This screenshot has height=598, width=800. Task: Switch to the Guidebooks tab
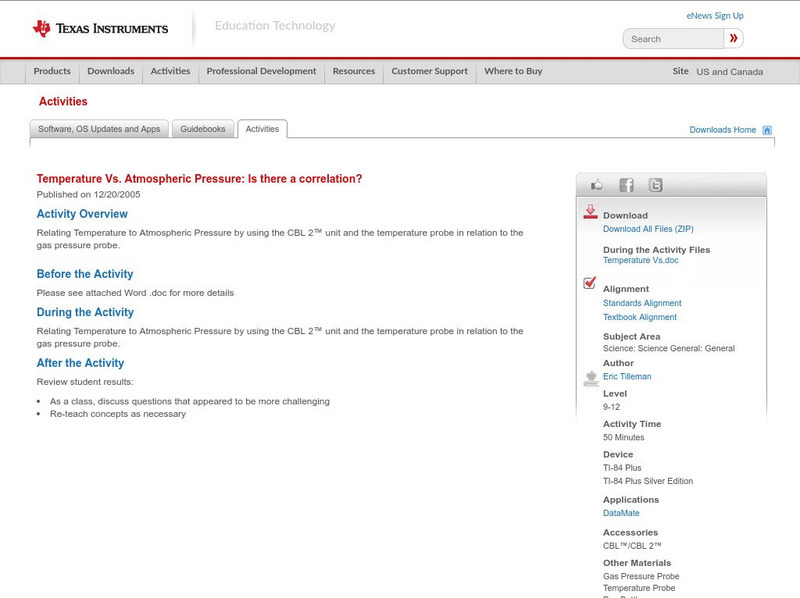pos(203,129)
